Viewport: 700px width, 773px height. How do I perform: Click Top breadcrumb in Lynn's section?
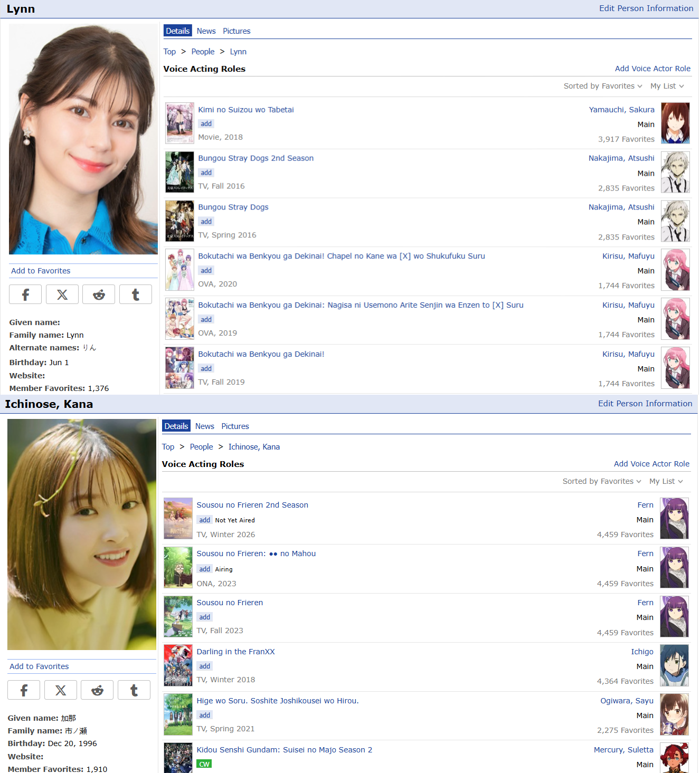click(x=169, y=52)
